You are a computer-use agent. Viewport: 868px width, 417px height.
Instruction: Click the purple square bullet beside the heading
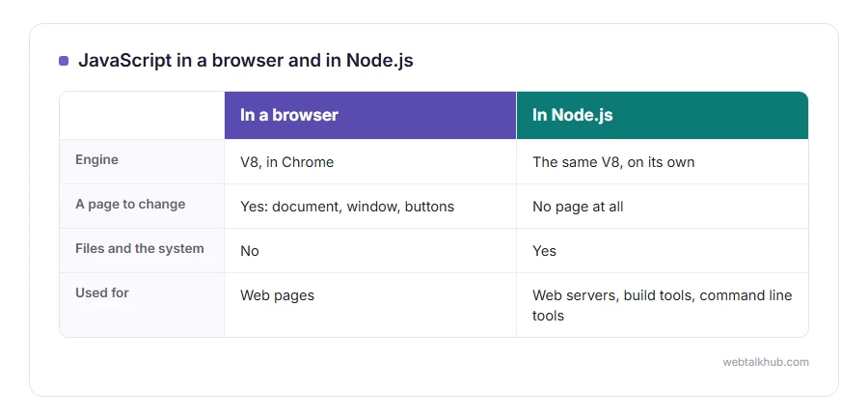(64, 61)
